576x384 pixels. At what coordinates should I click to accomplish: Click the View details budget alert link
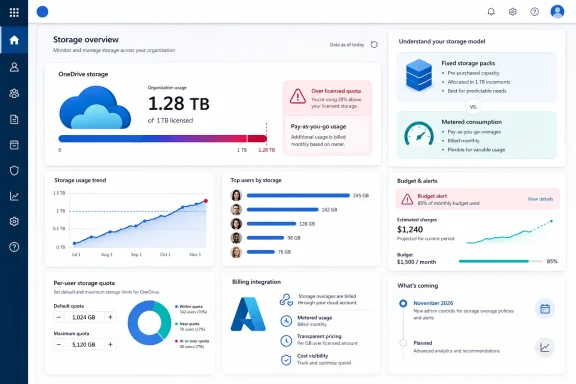pos(540,199)
